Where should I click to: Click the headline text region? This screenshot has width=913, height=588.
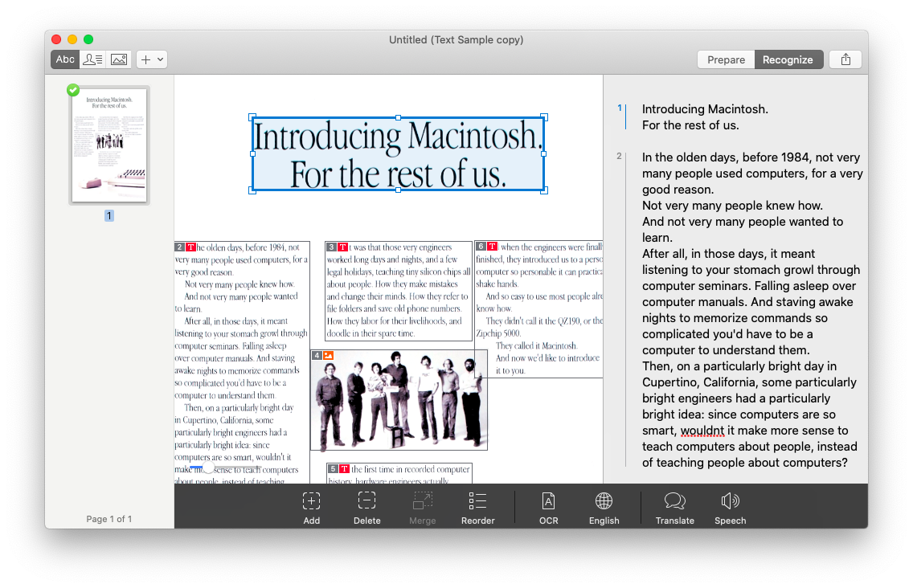point(398,154)
